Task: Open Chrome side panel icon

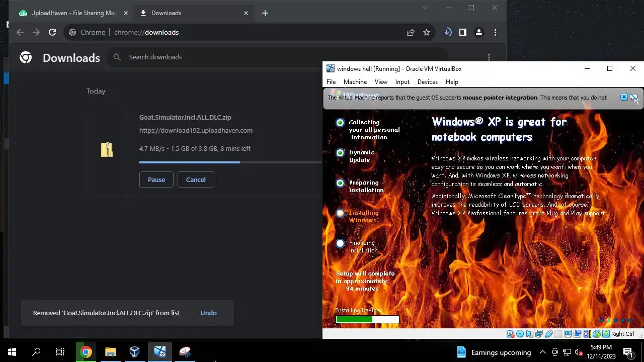Action: (x=463, y=32)
